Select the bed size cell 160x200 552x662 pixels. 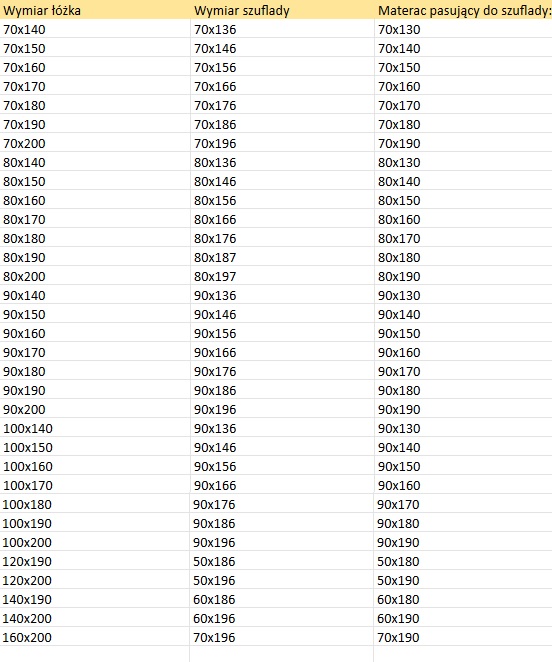pos(95,637)
